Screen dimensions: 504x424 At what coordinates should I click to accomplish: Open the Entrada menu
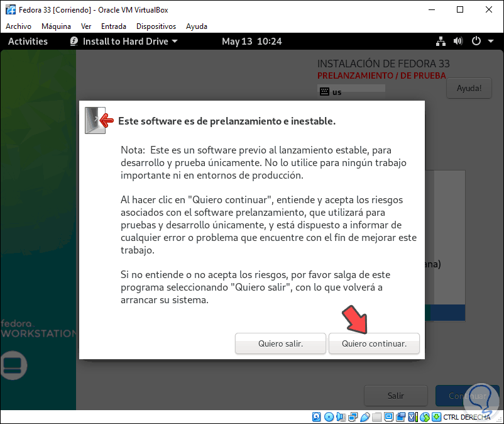tap(114, 26)
